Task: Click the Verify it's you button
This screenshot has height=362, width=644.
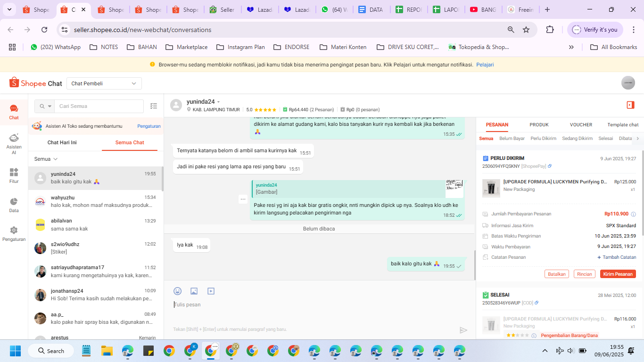Action: 595,30
